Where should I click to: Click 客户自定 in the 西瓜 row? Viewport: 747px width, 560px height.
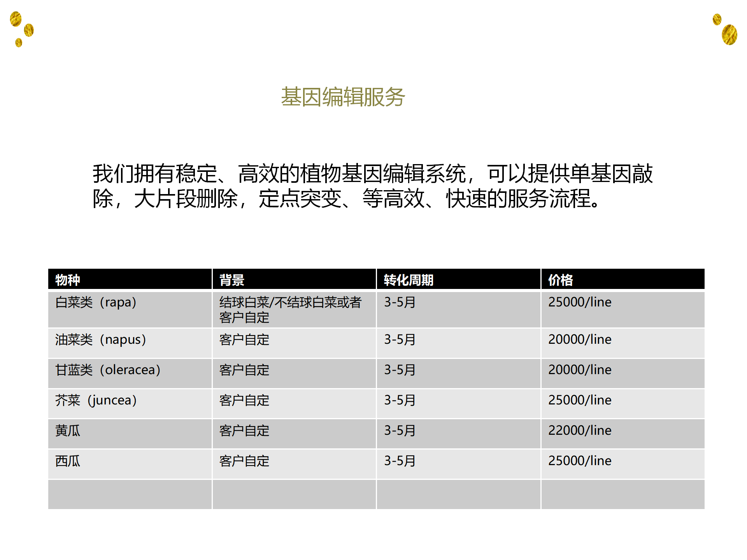click(x=294, y=464)
